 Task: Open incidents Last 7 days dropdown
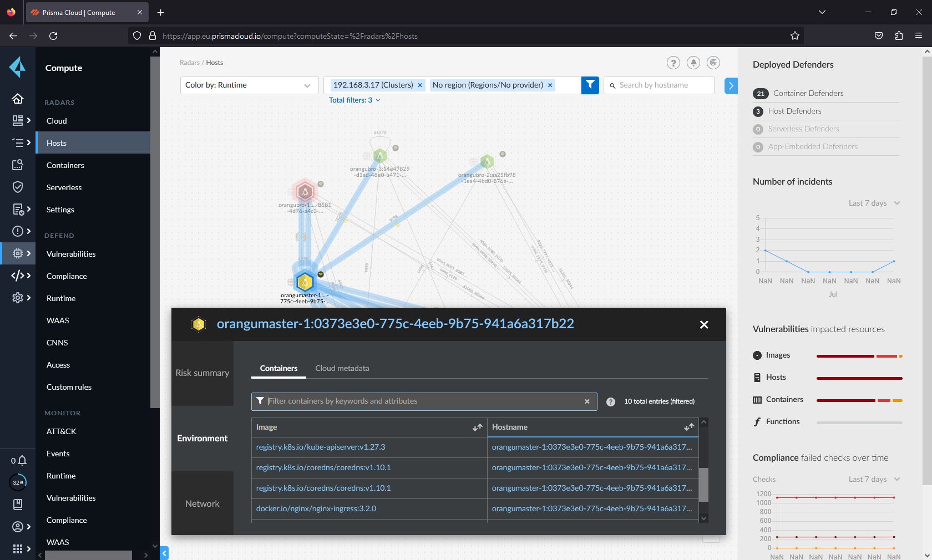(x=874, y=203)
